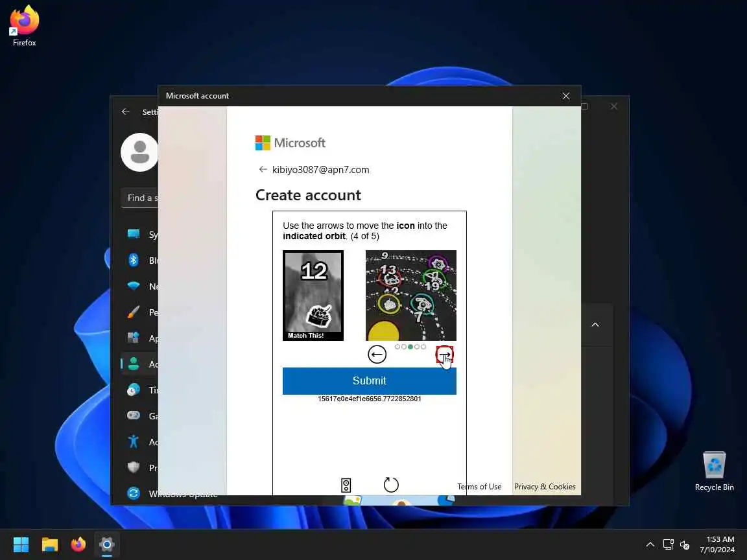Open Personalization brush icon in Settings

[x=134, y=312]
